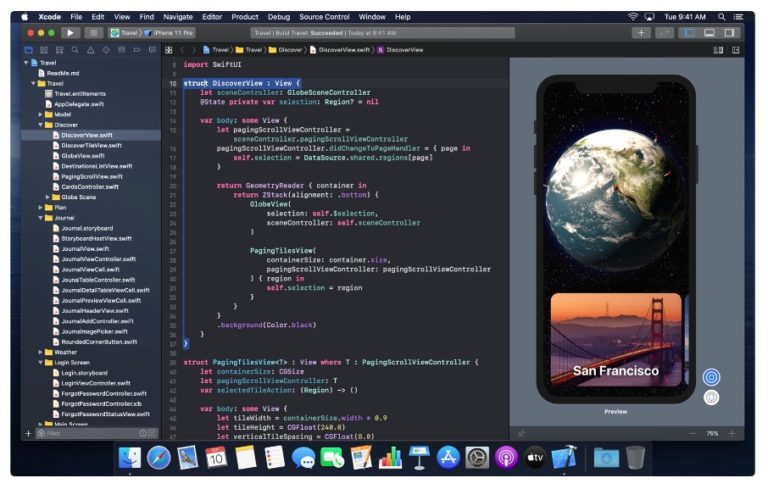Toggle source-control status filter in navigator
Image resolution: width=768 pixels, height=489 pixels.
point(153,433)
